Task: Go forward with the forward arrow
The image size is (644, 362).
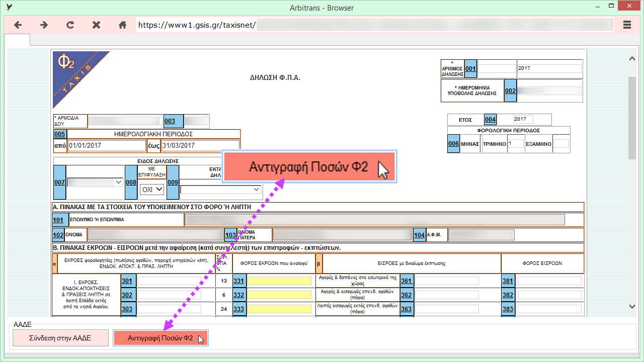Action: coord(44,25)
